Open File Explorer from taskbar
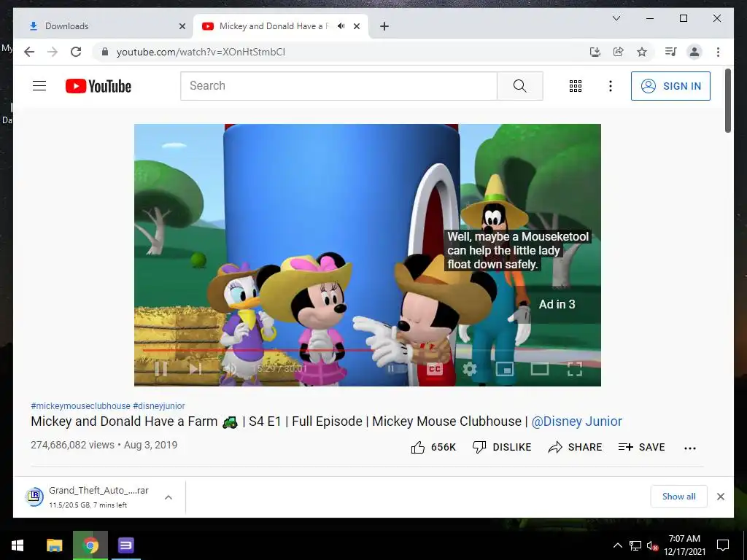 tap(54, 545)
